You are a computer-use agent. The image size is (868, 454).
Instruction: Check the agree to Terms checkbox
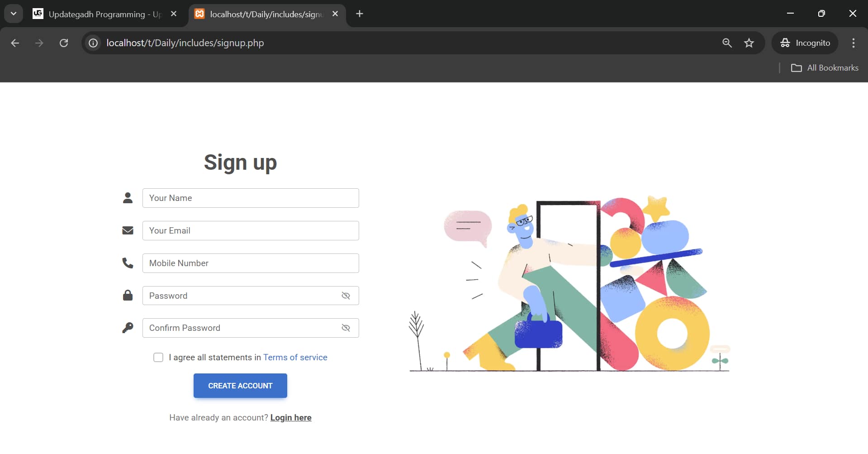(158, 358)
